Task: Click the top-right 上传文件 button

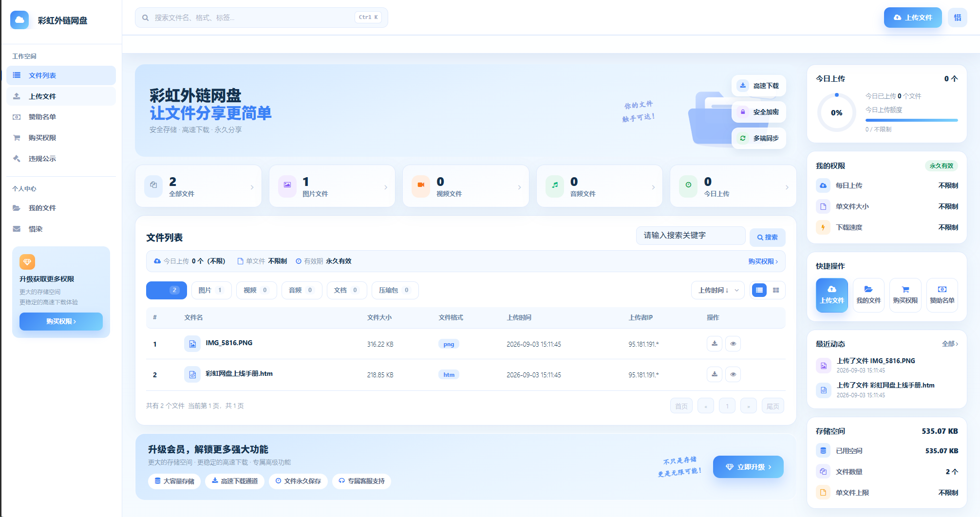Action: (x=913, y=18)
